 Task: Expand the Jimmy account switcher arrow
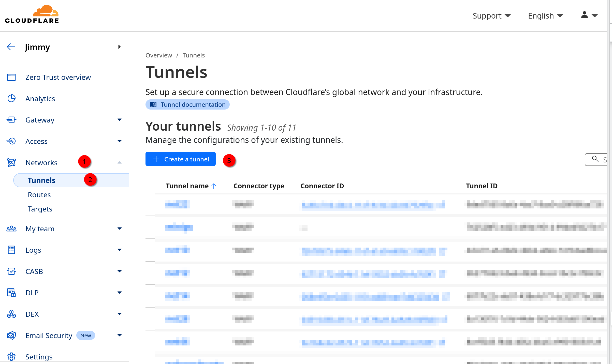119,47
